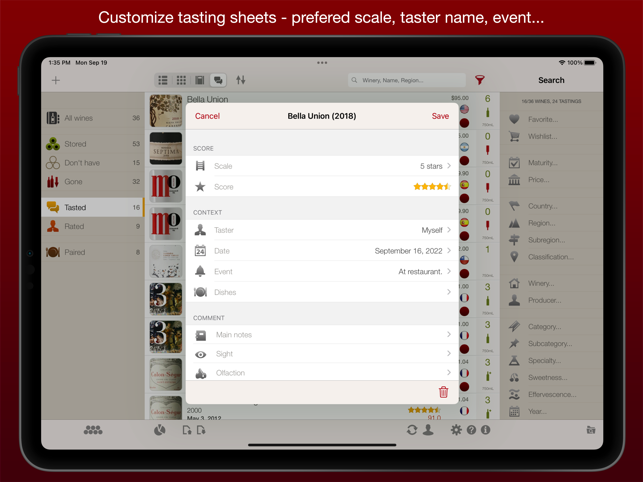Filter by Effervescence
The height and width of the screenshot is (482, 643).
coord(552,394)
